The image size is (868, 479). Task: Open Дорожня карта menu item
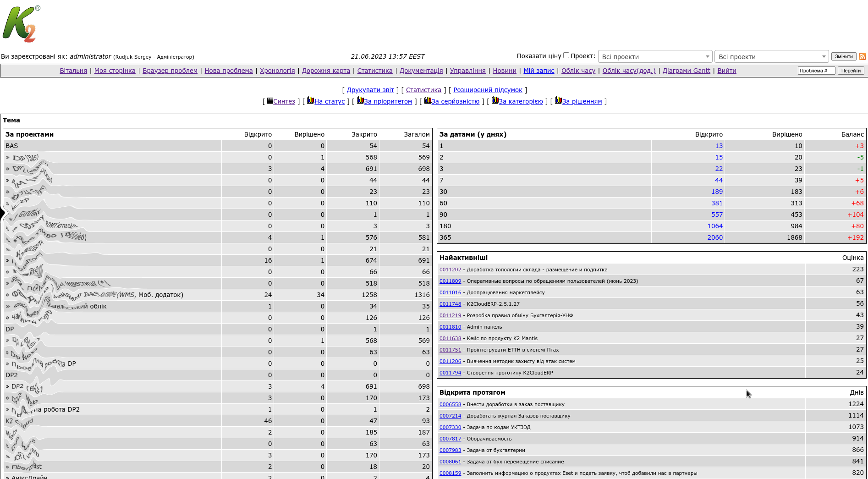tap(326, 71)
